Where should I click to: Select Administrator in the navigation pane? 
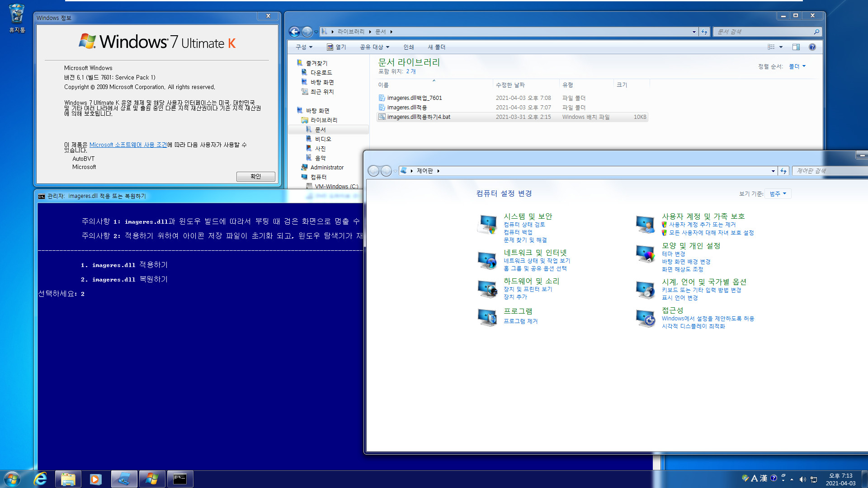coord(327,167)
